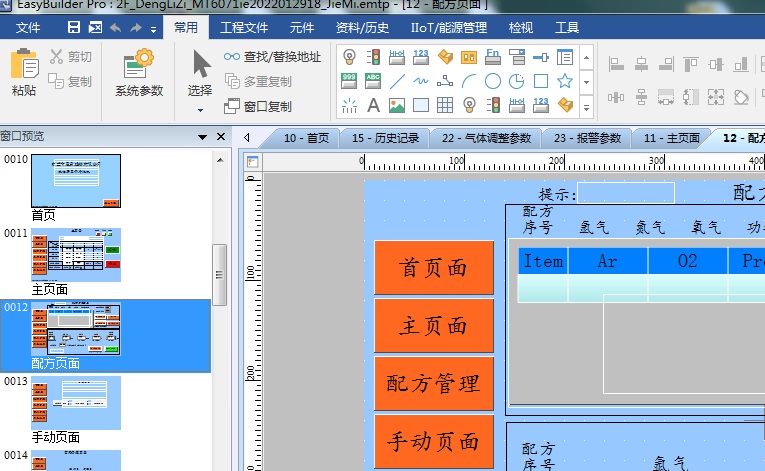
Task: Select the star shape tool
Action: click(x=565, y=81)
